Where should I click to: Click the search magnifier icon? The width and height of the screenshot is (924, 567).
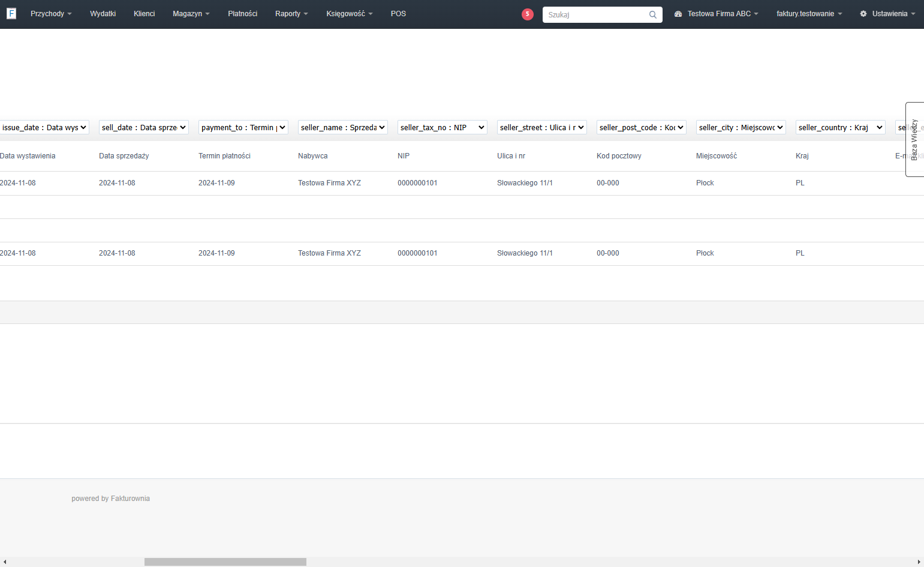(x=653, y=14)
